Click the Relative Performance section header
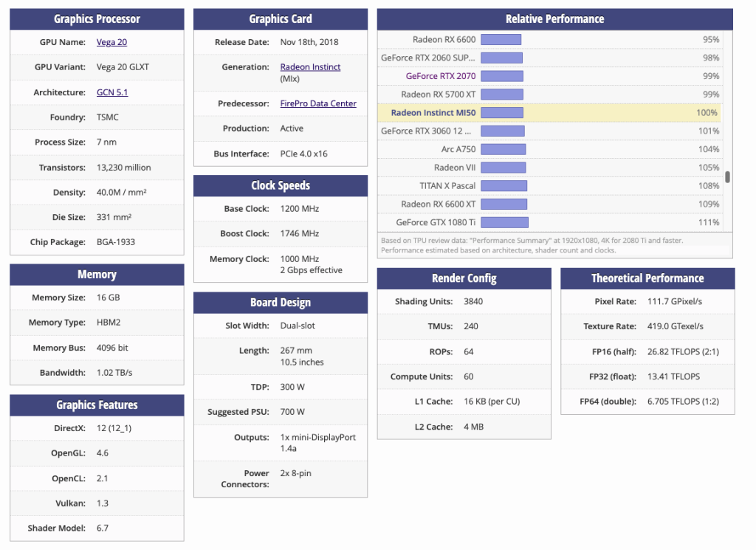The width and height of the screenshot is (756, 550). 555,19
